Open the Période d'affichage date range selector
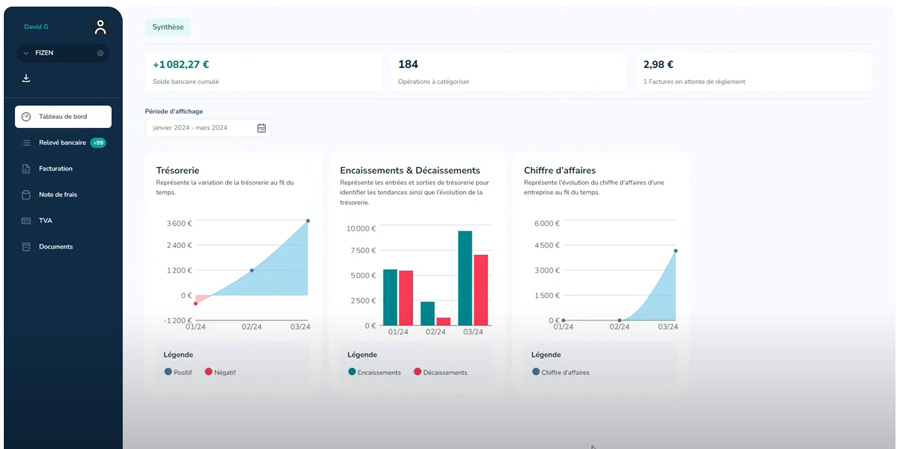The image size is (900, 449). coord(200,128)
